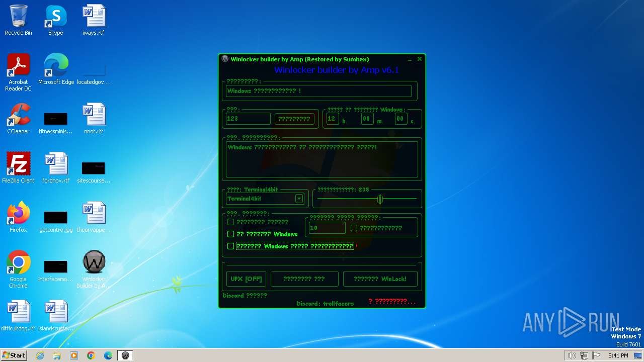Open Edge from the taskbar
Screen dimensions: 644x362
(x=108, y=355)
